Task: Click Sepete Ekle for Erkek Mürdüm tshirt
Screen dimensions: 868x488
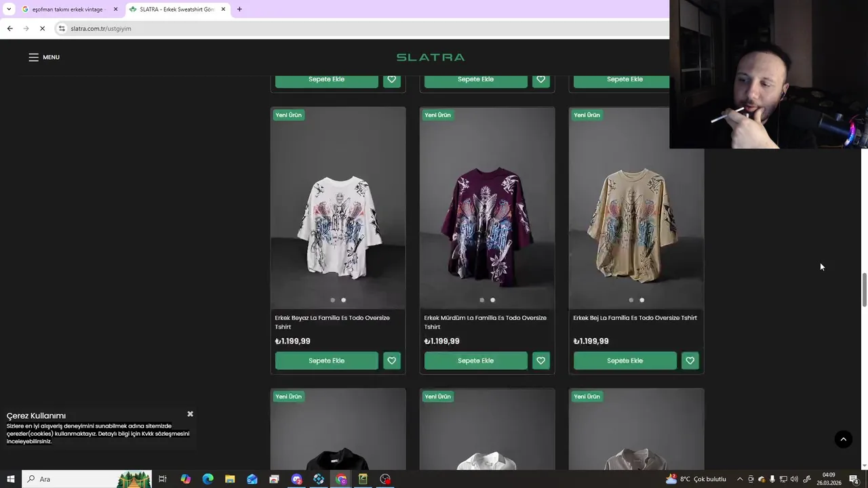Action: (x=475, y=361)
